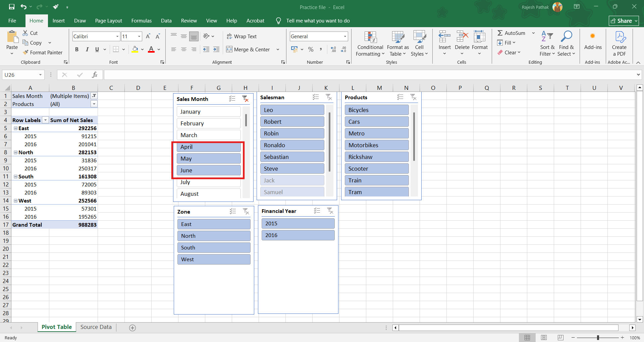Click inside the Name Box field

20,75
